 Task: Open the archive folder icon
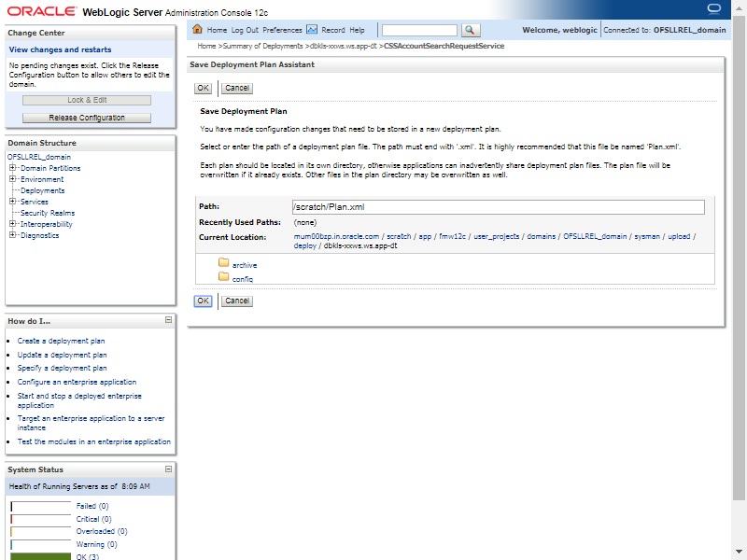(x=223, y=262)
